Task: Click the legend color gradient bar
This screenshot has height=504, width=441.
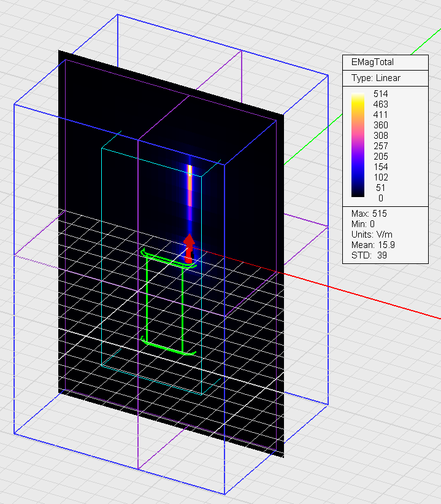Action: point(358,145)
